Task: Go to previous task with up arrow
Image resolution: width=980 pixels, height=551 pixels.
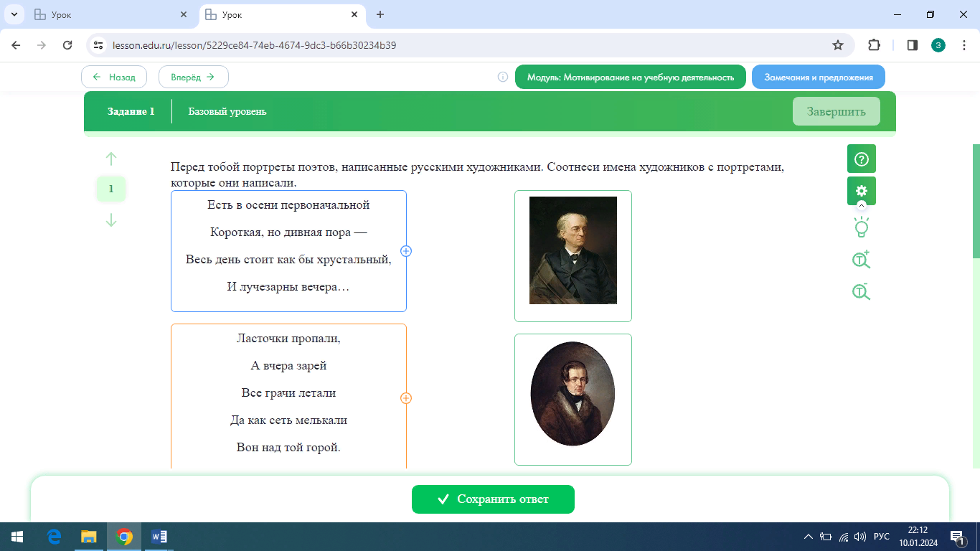Action: (111, 159)
